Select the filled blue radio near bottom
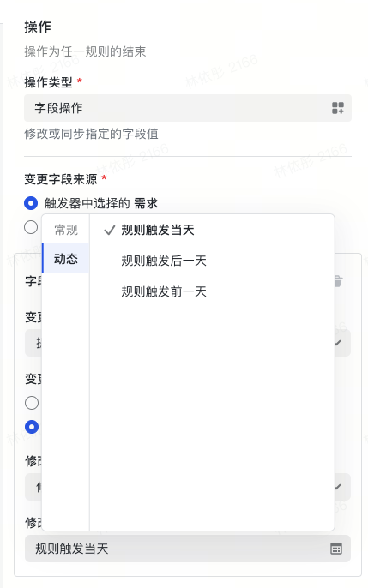Image resolution: width=368 pixels, height=588 pixels. tap(32, 427)
